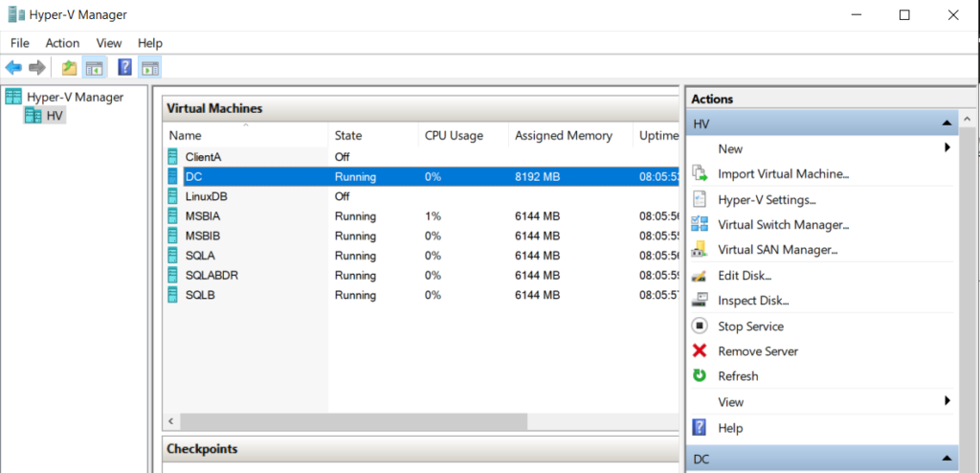This screenshot has width=980, height=473.
Task: Open the Action menu
Action: [62, 43]
